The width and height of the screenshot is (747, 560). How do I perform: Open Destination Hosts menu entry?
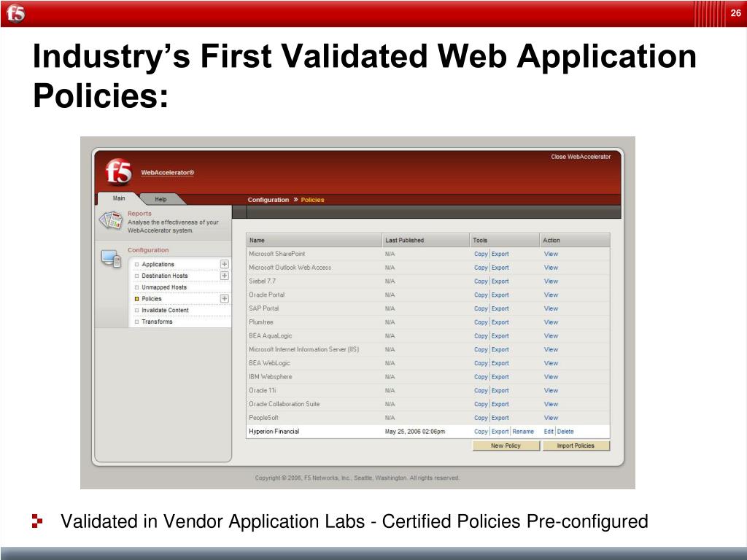164,276
